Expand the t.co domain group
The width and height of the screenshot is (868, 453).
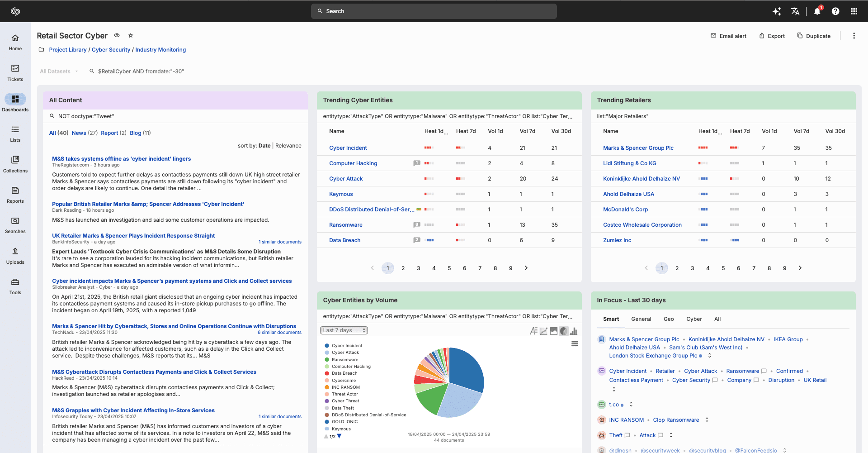pyautogui.click(x=631, y=405)
